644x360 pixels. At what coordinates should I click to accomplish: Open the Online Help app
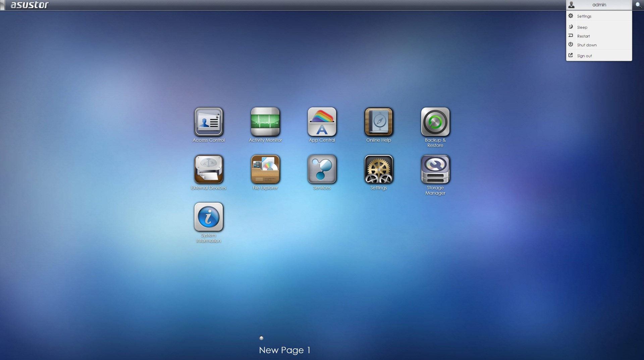pos(378,122)
